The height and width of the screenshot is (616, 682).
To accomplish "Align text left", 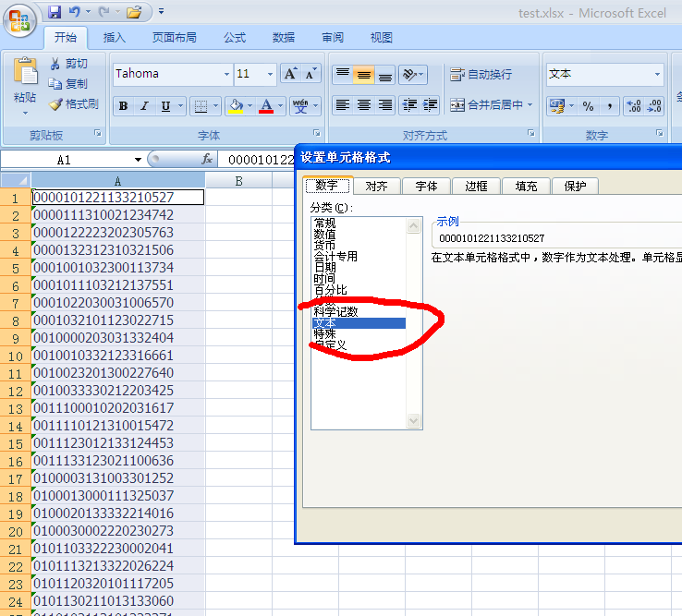I will [343, 105].
